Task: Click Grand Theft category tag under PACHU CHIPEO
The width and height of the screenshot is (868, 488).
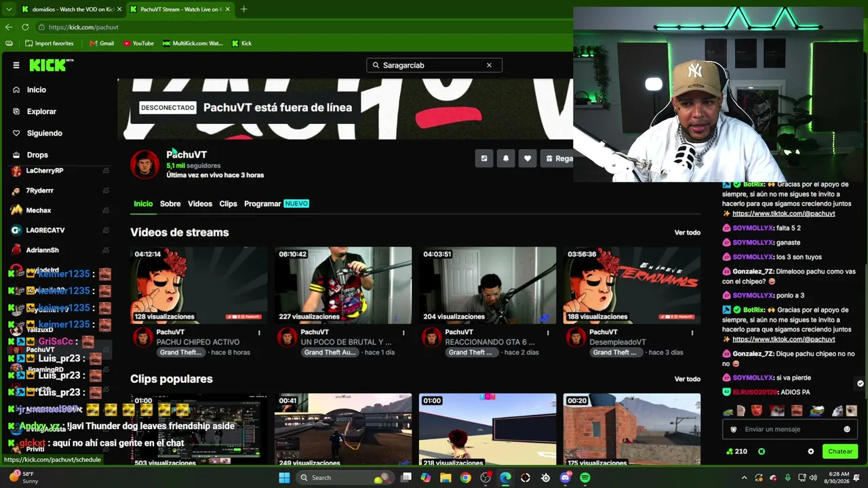Action: pyautogui.click(x=181, y=352)
